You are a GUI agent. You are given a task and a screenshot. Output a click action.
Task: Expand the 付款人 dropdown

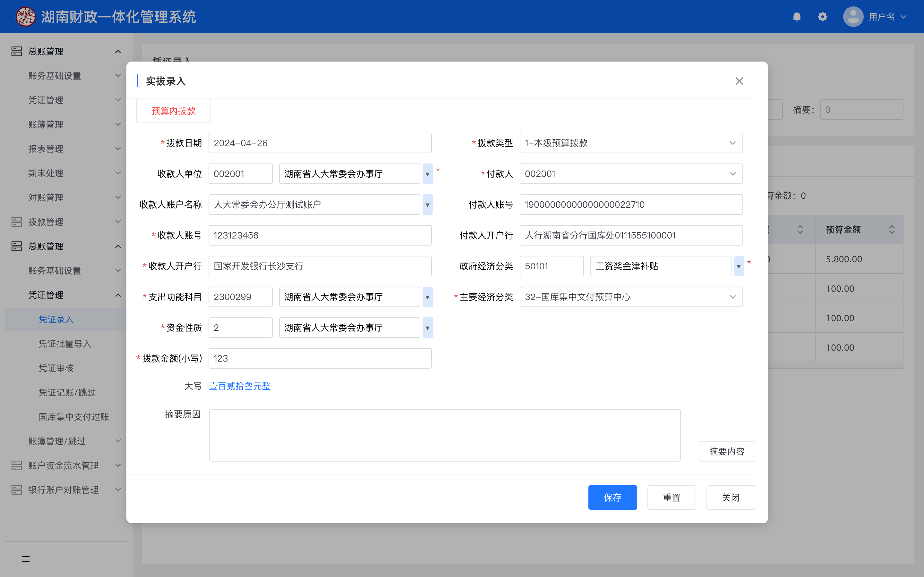[x=732, y=174]
